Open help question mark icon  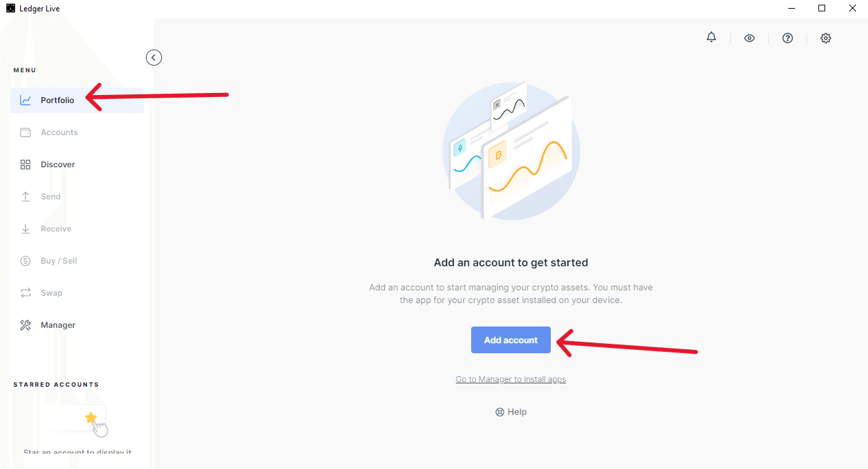point(788,38)
